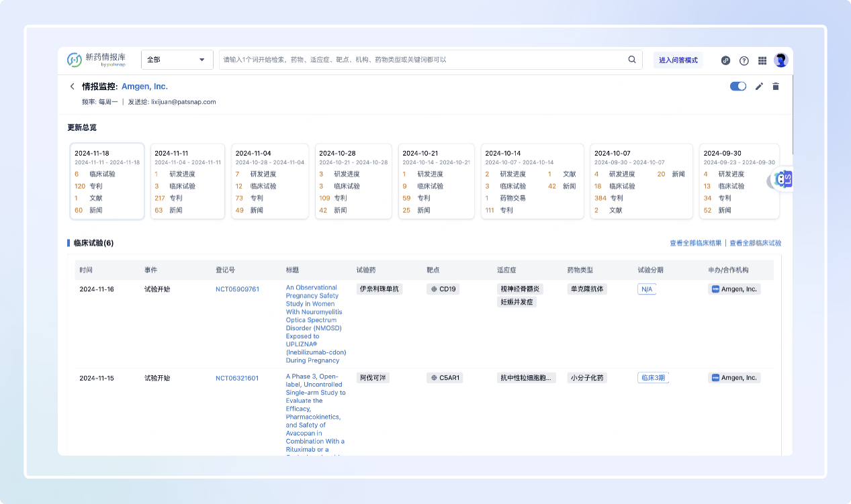This screenshot has height=504, width=851.
Task: Click 20 新闻 in the 2024-10-07 card
Action: click(x=671, y=174)
